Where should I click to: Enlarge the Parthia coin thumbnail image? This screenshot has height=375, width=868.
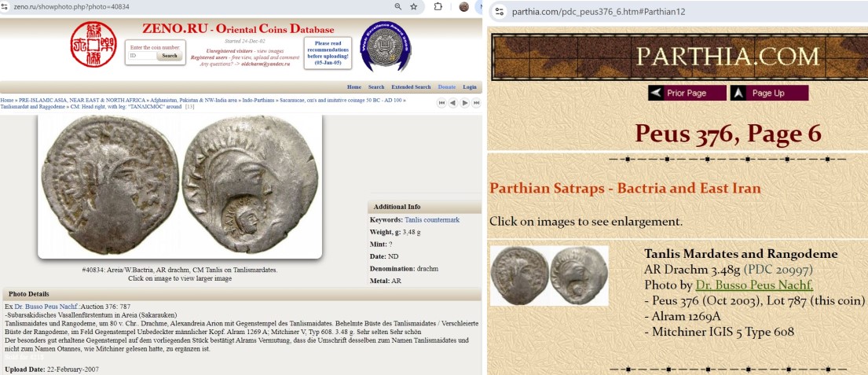tap(549, 276)
